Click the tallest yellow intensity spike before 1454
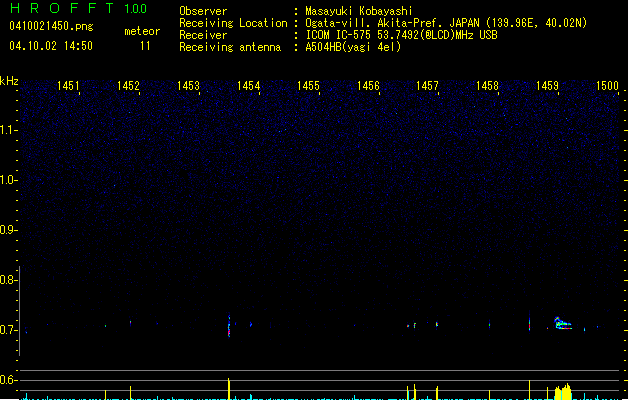Viewport: 629px width, 400px height. tap(229, 388)
